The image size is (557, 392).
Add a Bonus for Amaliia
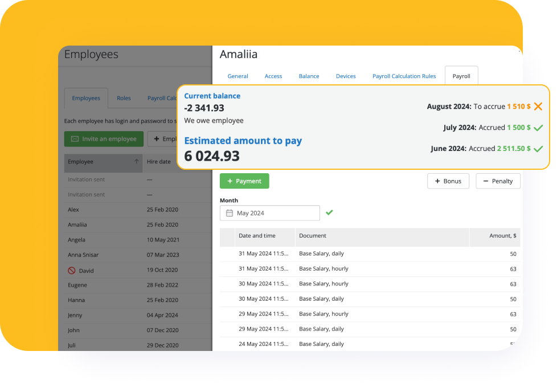pos(449,181)
